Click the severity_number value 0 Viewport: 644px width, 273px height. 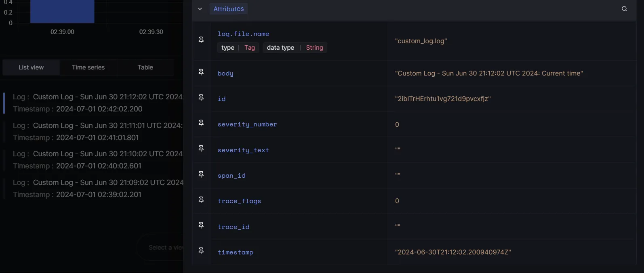[397, 124]
